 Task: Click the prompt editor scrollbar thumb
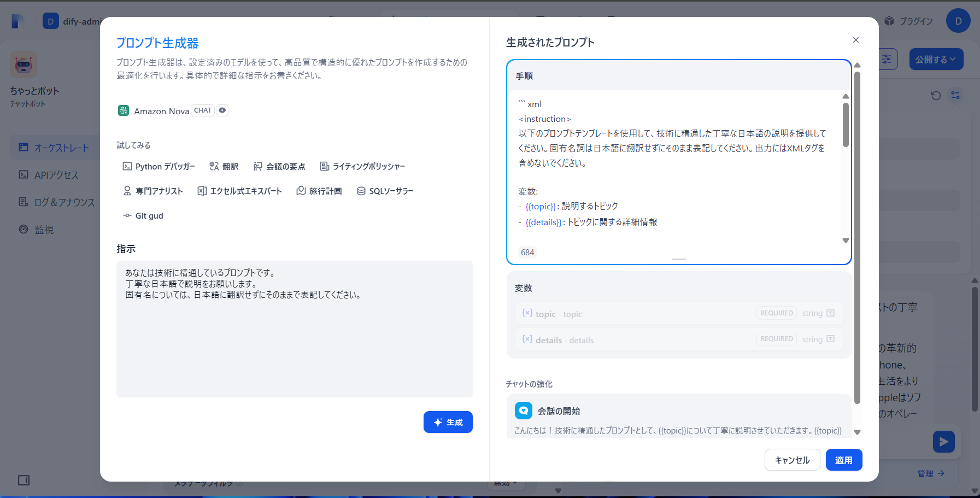tap(846, 125)
